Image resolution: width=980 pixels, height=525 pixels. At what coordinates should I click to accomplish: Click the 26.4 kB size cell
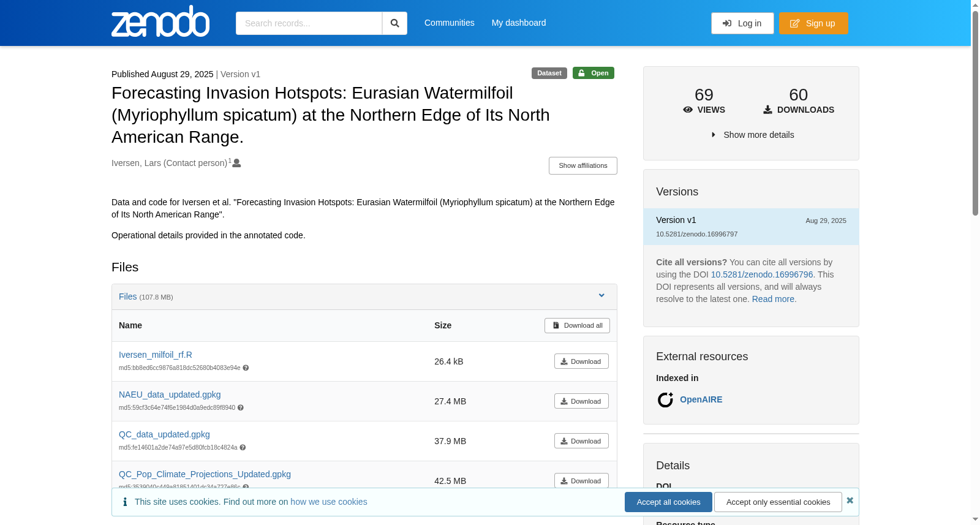tap(449, 361)
